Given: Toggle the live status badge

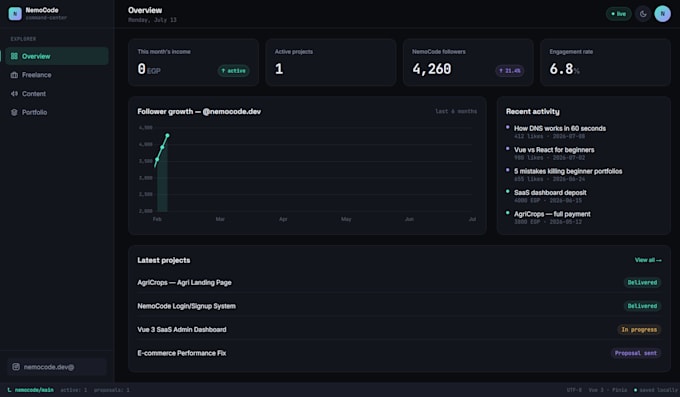Looking at the screenshot, I should (618, 14).
